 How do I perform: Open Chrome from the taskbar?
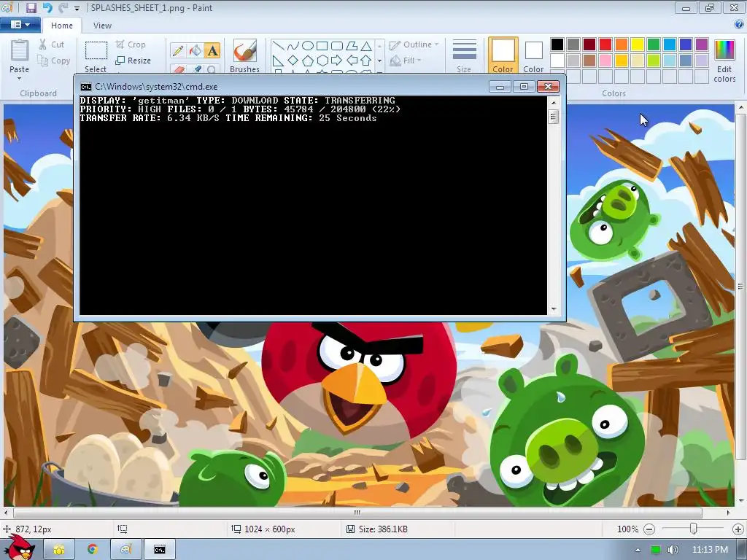[x=93, y=550]
